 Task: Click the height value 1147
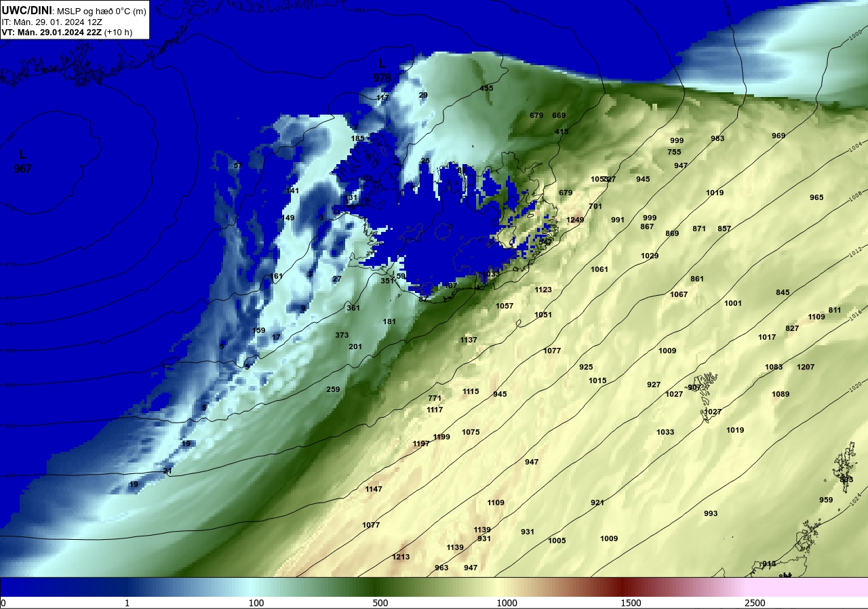(x=374, y=489)
